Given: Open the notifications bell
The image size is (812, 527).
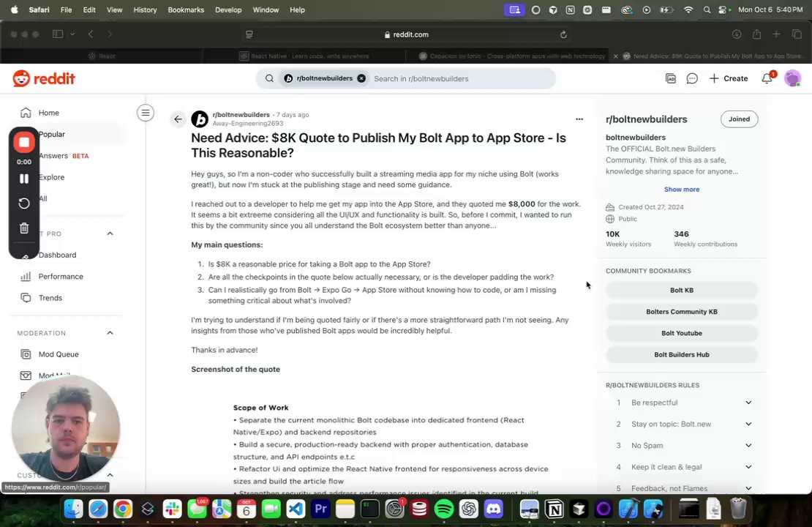Looking at the screenshot, I should [x=767, y=78].
